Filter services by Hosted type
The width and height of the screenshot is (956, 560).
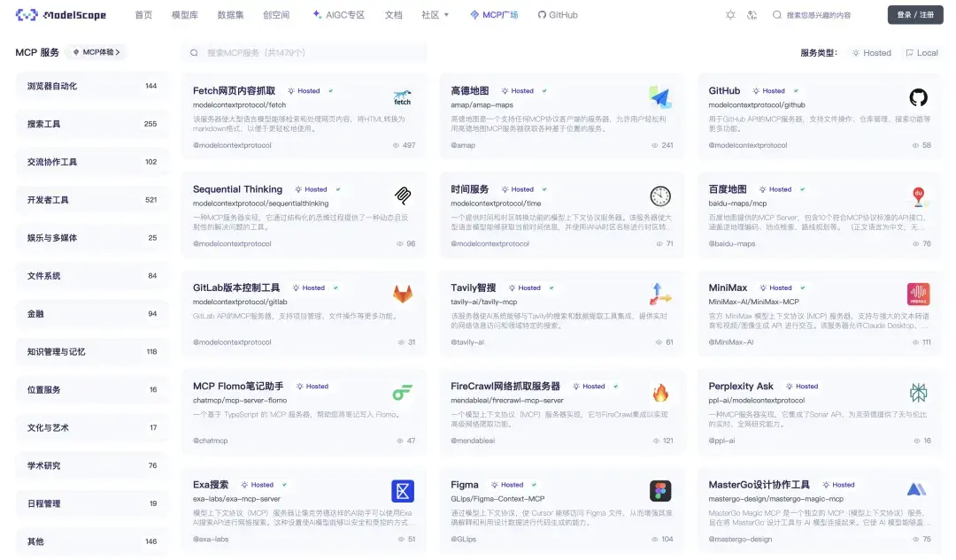(872, 53)
